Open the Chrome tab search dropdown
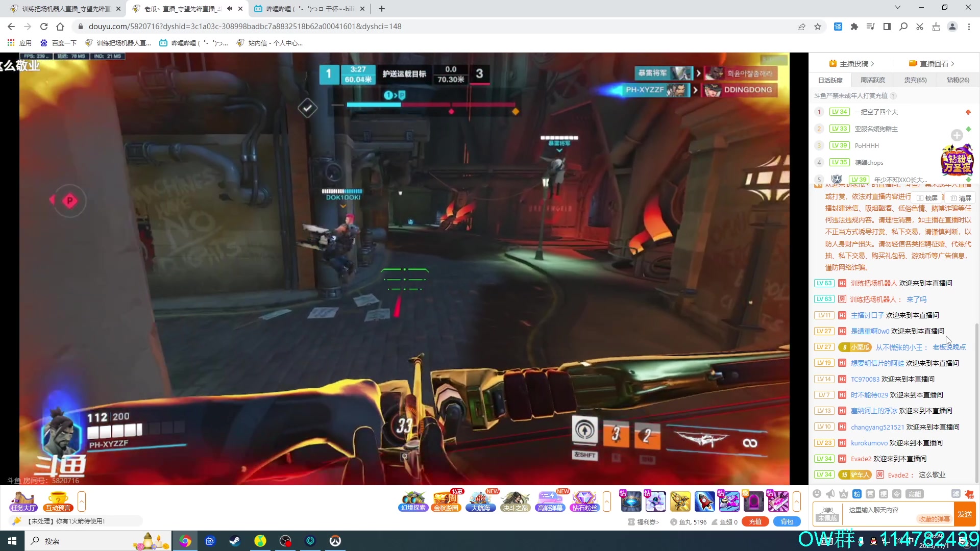The image size is (980, 551). pyautogui.click(x=898, y=8)
